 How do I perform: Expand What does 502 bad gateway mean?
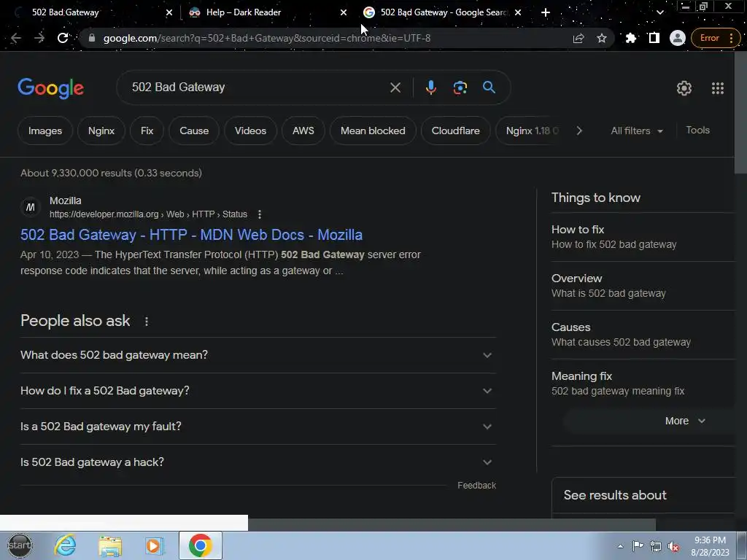tap(258, 355)
